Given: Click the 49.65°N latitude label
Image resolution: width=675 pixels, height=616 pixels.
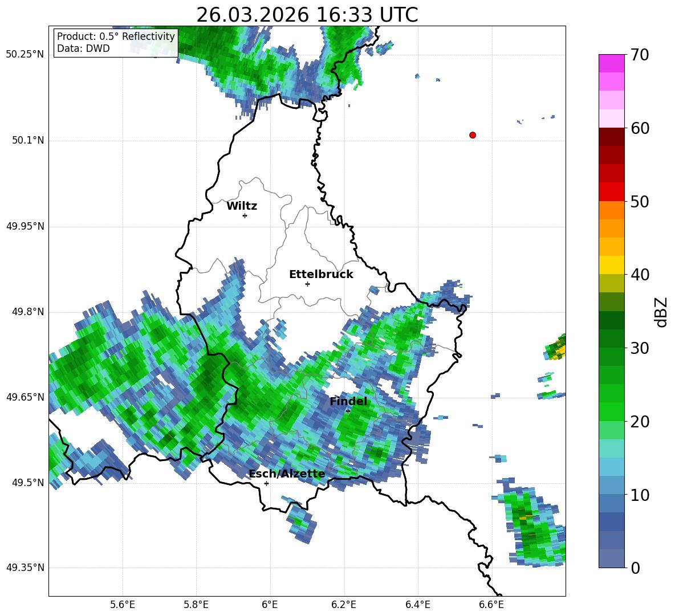Looking at the screenshot, I should tap(25, 397).
